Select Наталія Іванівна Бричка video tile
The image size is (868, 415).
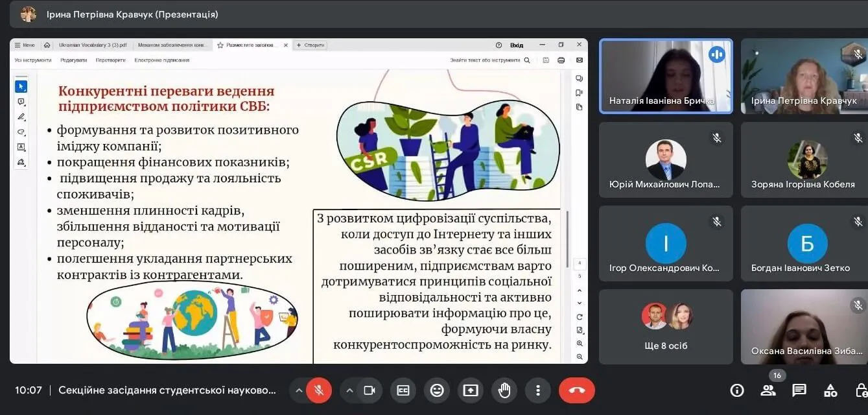(666, 77)
